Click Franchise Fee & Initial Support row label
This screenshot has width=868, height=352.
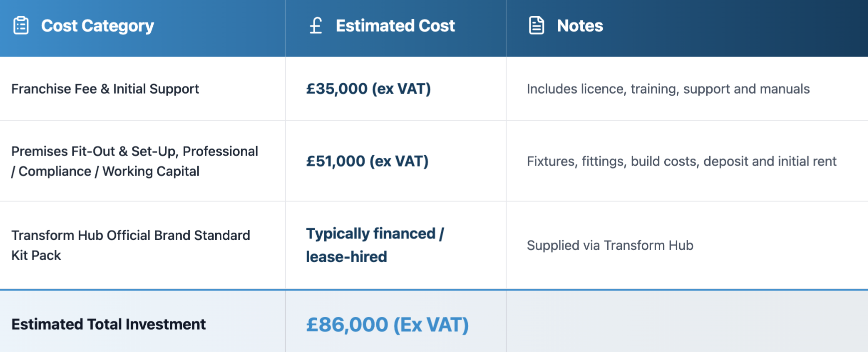pyautogui.click(x=105, y=89)
